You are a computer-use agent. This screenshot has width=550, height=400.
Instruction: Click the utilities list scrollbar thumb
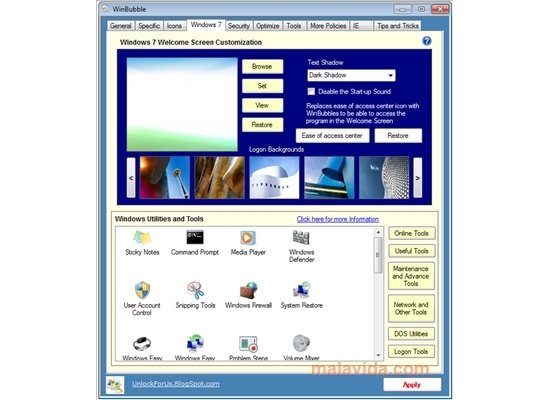[378, 255]
